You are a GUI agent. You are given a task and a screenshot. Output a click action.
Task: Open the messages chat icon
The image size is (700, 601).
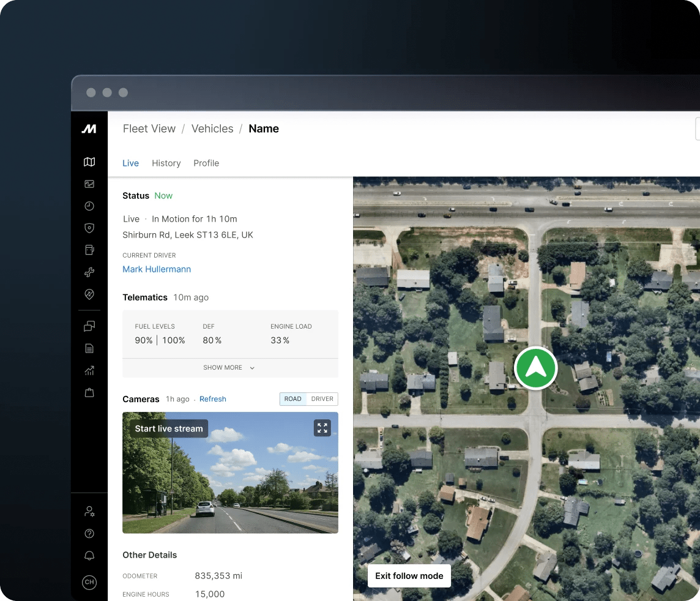click(89, 326)
